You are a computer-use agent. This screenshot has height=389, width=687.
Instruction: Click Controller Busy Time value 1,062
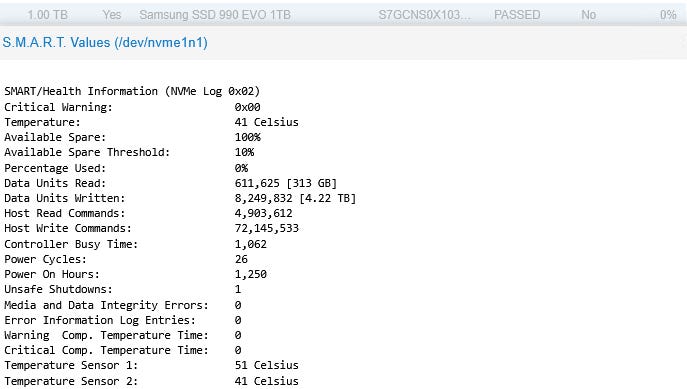point(251,244)
